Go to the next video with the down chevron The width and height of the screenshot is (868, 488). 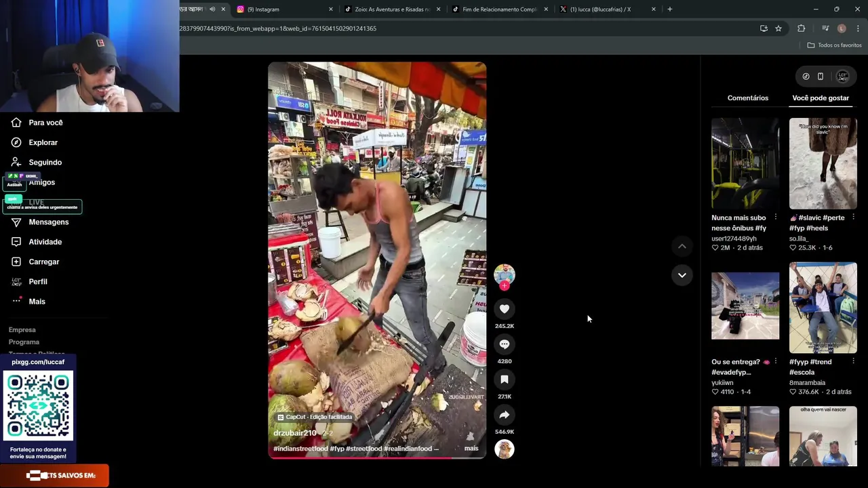[682, 275]
